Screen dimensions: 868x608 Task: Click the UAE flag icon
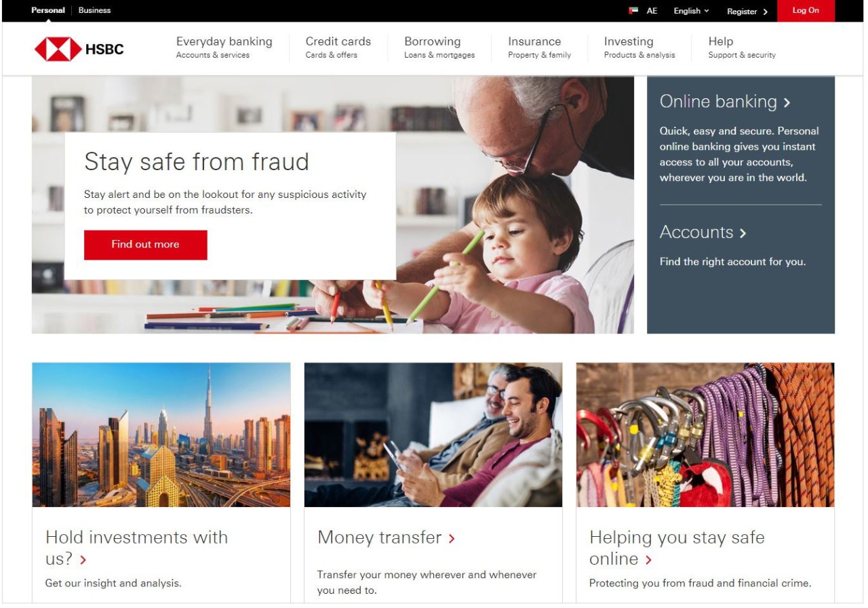click(x=634, y=11)
